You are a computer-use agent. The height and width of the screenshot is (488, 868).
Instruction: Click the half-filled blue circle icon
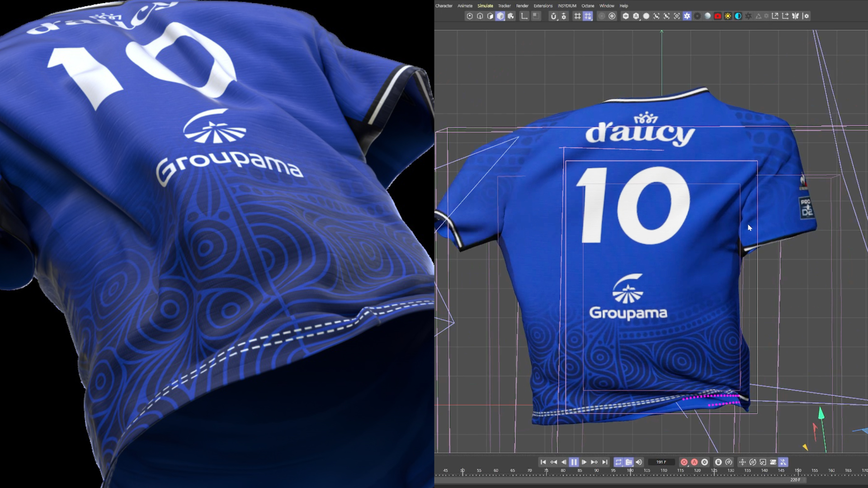(x=738, y=16)
